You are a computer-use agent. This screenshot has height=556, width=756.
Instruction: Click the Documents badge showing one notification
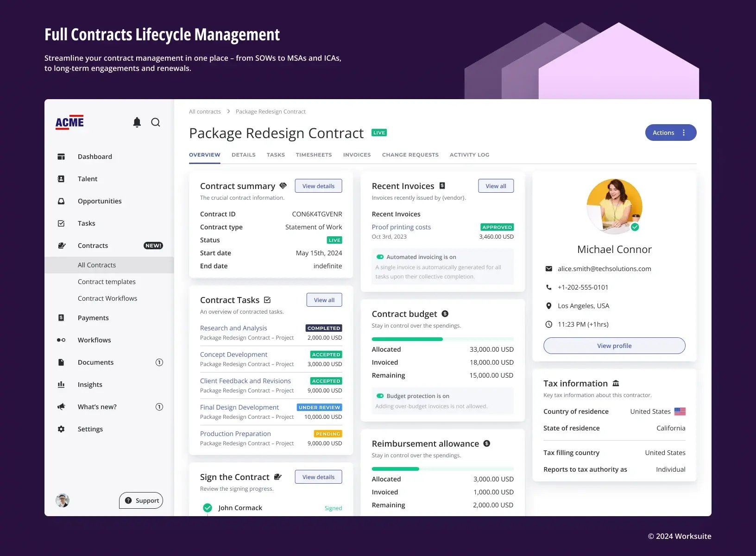click(159, 362)
